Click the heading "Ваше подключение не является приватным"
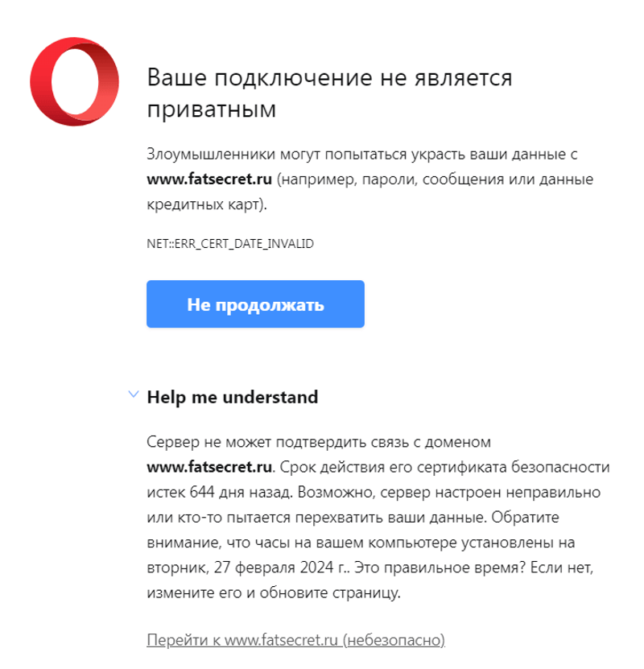644x669 pixels. [x=330, y=93]
